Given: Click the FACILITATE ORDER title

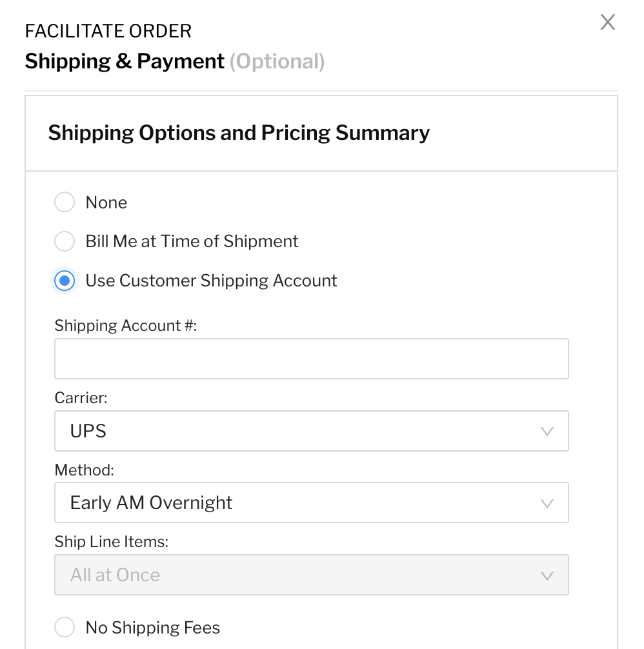Looking at the screenshot, I should click(108, 30).
